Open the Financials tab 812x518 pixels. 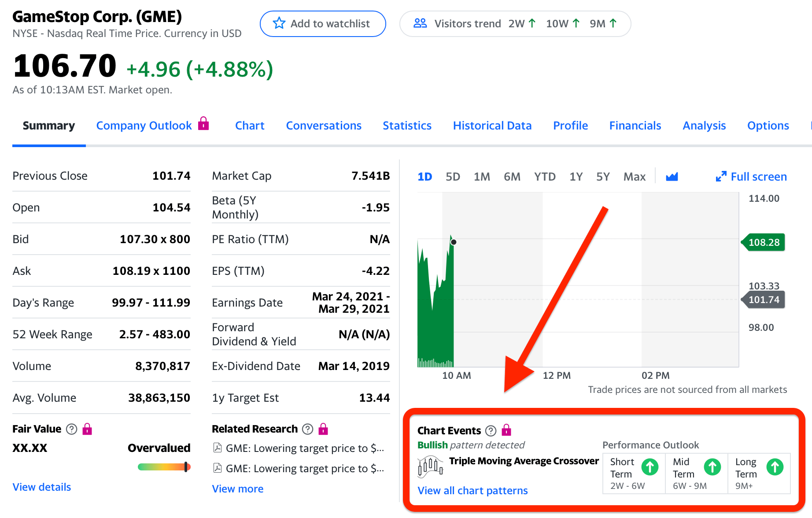[x=635, y=126]
